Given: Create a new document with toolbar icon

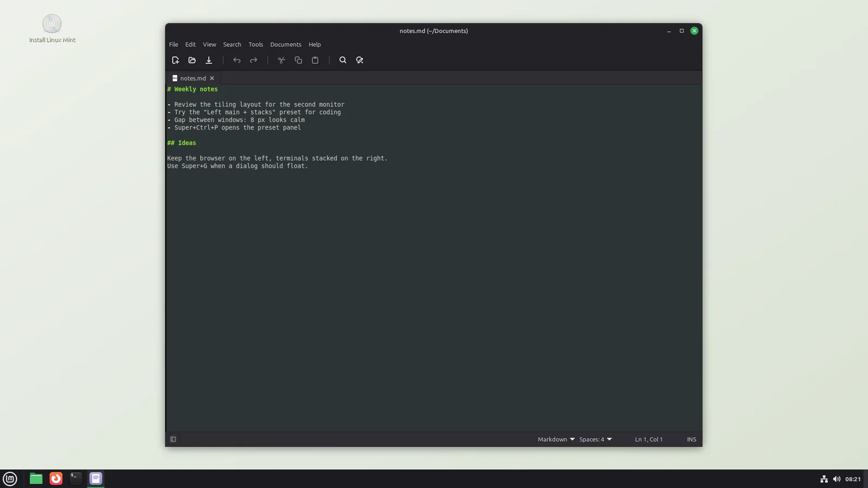Looking at the screenshot, I should (175, 60).
